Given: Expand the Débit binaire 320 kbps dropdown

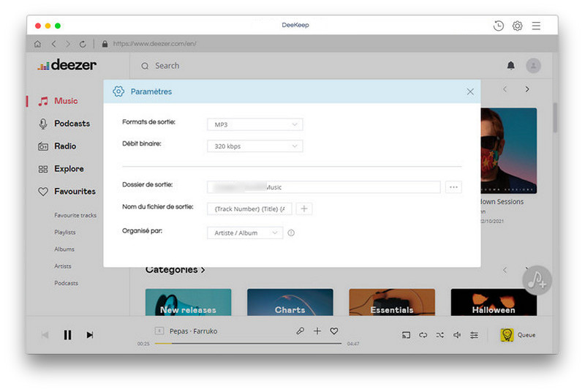Looking at the screenshot, I should pos(254,146).
